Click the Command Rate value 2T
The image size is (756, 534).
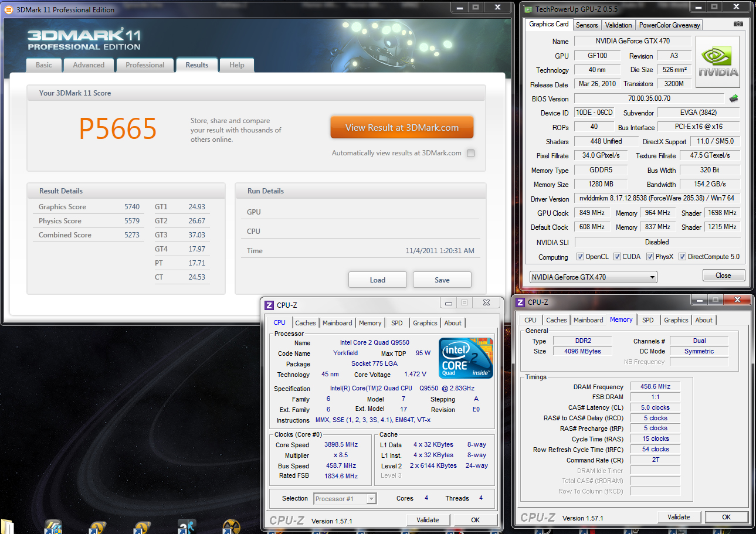click(655, 460)
